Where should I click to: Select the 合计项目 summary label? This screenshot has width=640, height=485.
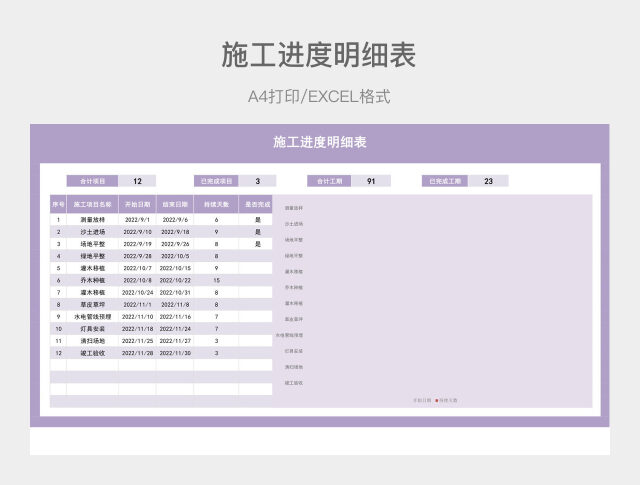point(92,181)
